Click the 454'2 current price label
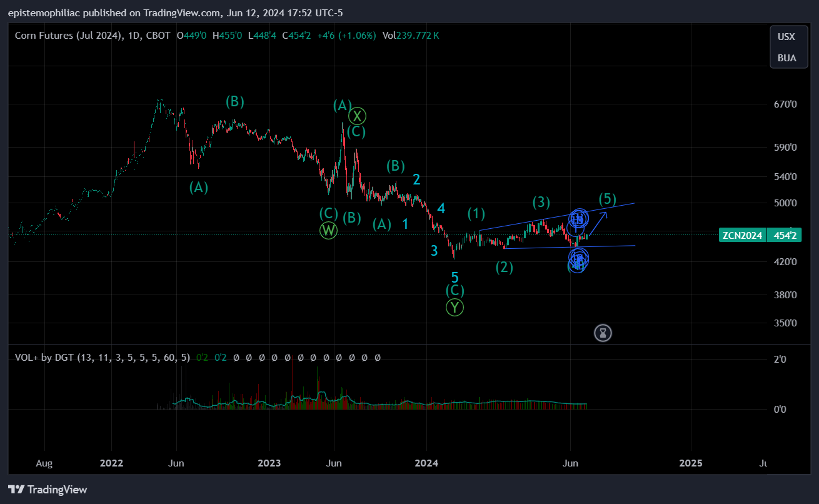 tap(784, 236)
